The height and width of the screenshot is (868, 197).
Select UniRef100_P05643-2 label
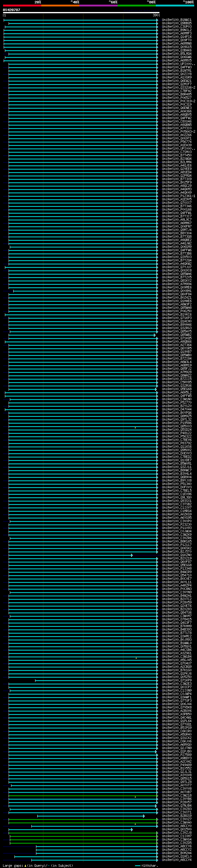click(x=179, y=131)
